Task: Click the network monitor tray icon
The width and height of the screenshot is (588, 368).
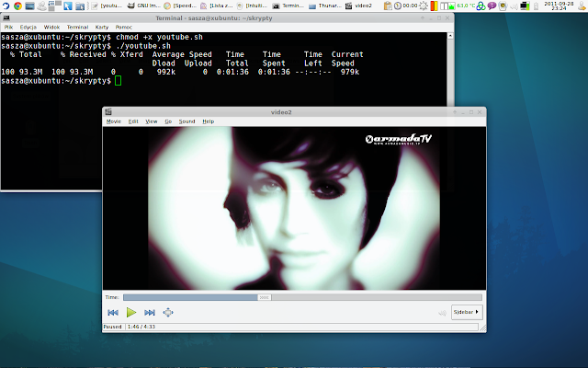Action: pos(525,6)
